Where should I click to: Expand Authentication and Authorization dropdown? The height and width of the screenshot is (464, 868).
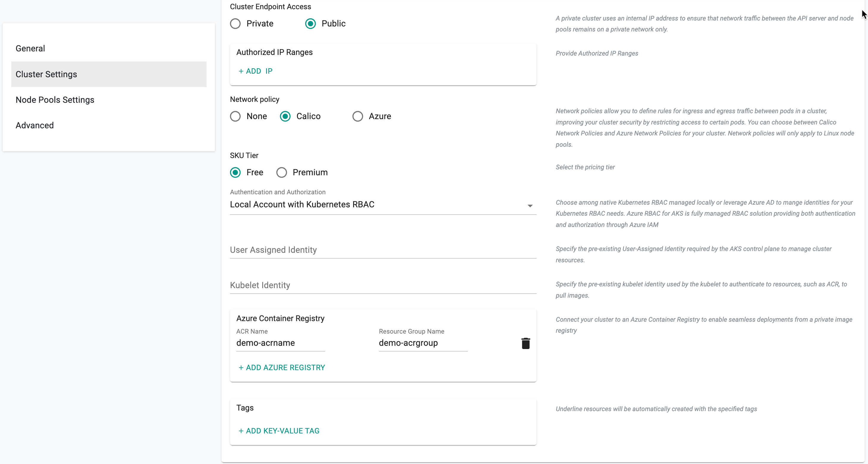529,205
